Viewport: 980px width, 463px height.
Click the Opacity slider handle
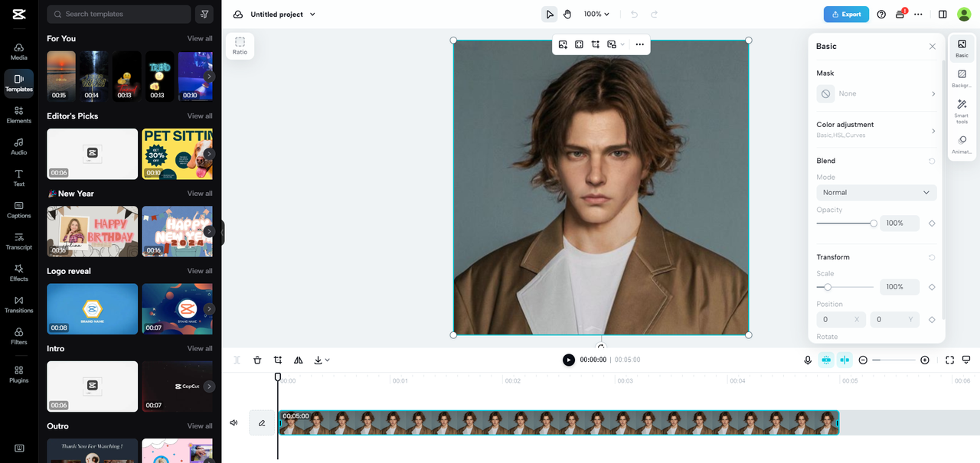(874, 223)
